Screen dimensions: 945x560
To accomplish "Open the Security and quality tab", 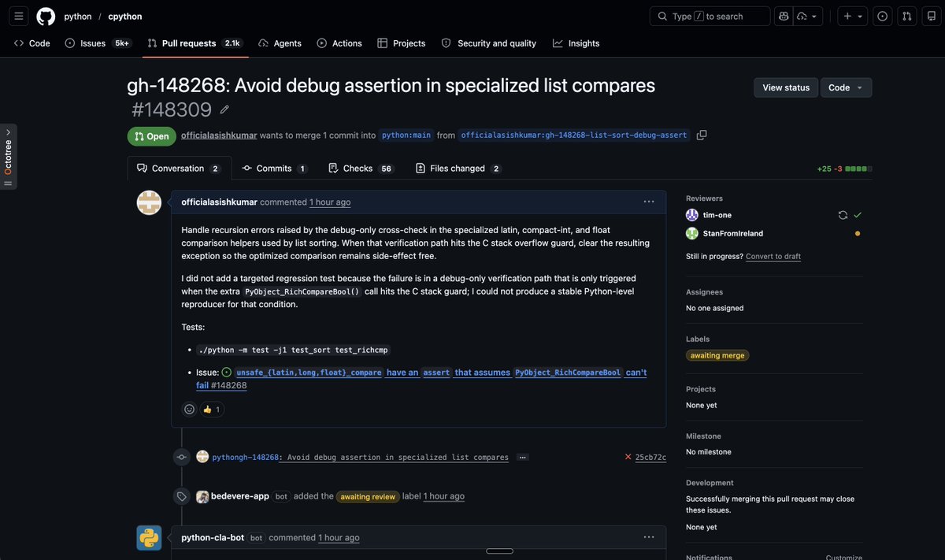I will (x=489, y=43).
